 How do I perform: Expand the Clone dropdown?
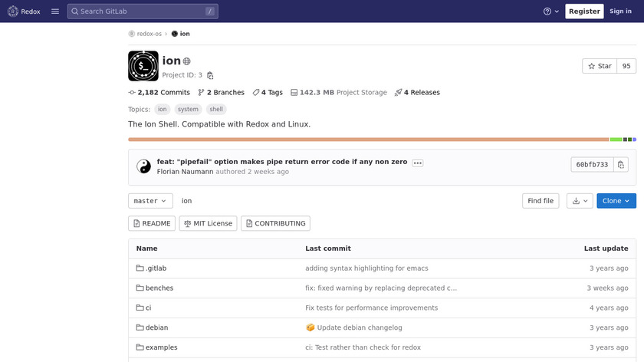click(x=616, y=201)
